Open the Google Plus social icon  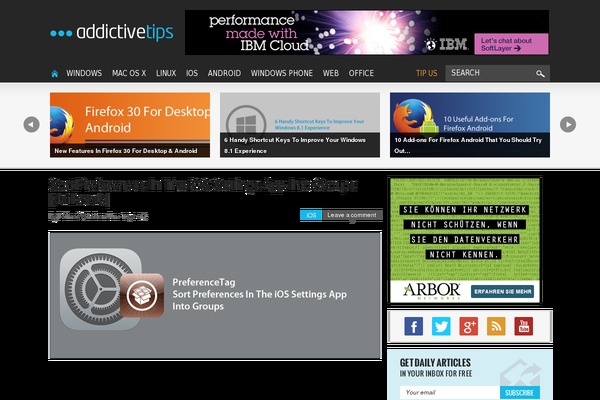pyautogui.click(x=469, y=326)
